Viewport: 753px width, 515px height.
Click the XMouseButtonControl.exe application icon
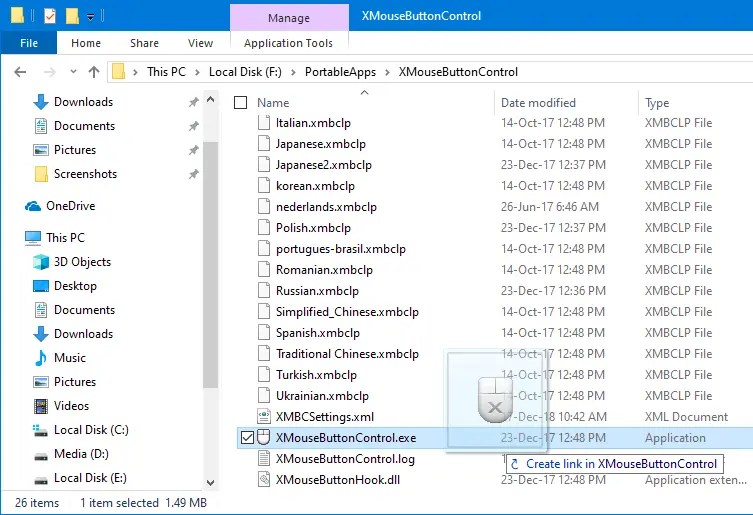pos(264,438)
